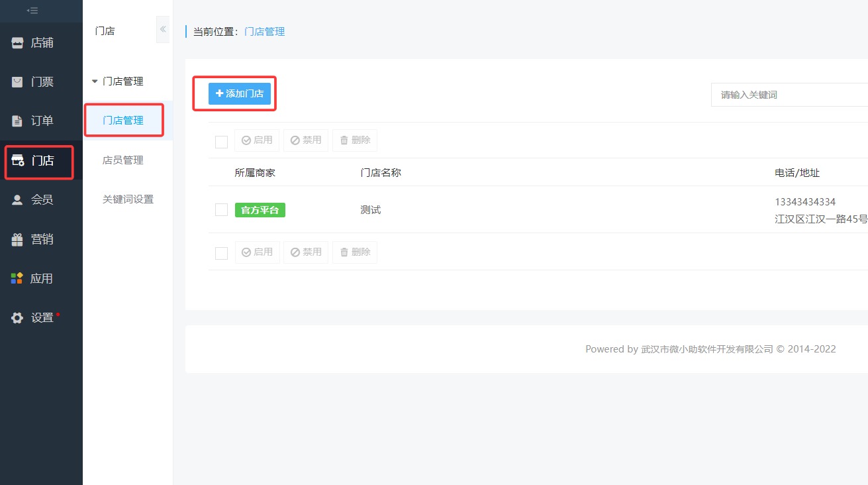
Task: Click the 门店管理 breadcrumb link
Action: pos(265,31)
